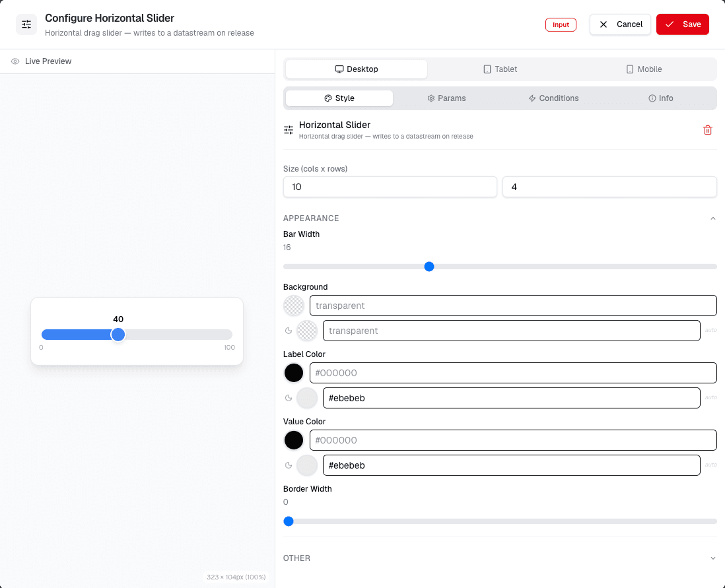Click the moon icon in the Background dark row

[289, 331]
